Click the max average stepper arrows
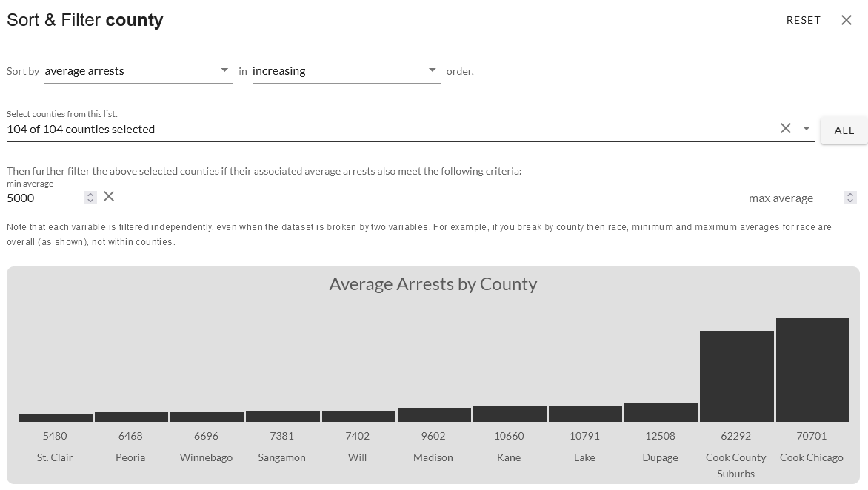This screenshot has width=868, height=490. pyautogui.click(x=850, y=198)
